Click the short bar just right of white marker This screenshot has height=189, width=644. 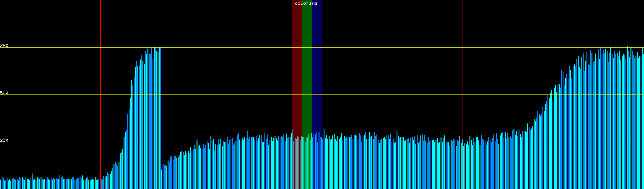click(162, 180)
